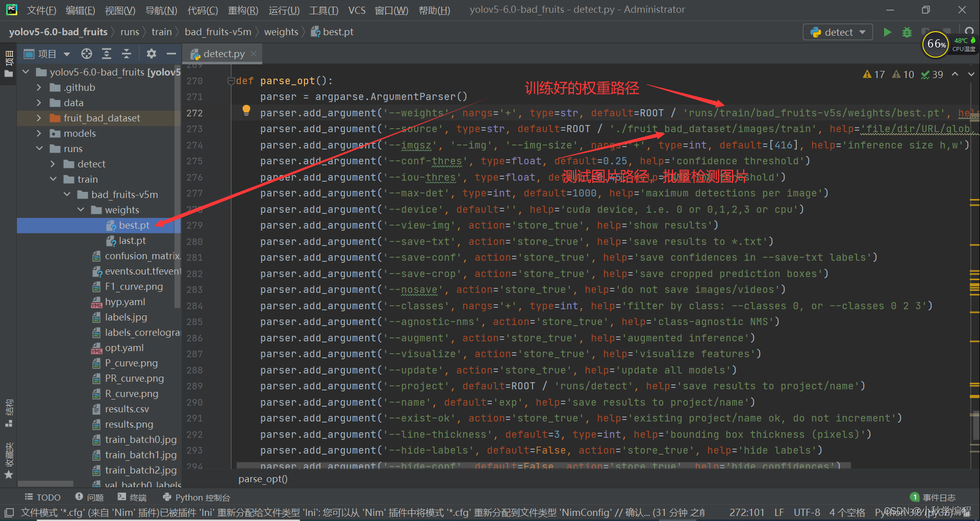Screen dimensions: 980x521
Task: Hide the project tool window
Action: [x=171, y=54]
